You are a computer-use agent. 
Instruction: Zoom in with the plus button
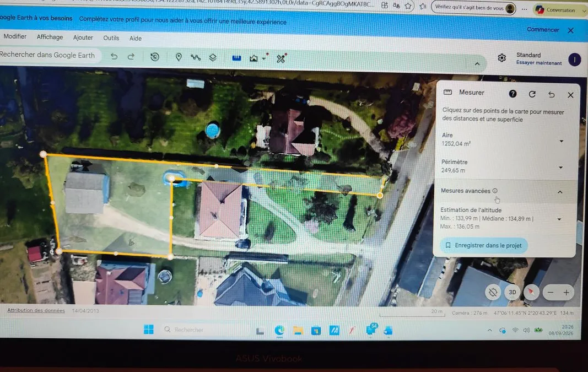point(567,293)
